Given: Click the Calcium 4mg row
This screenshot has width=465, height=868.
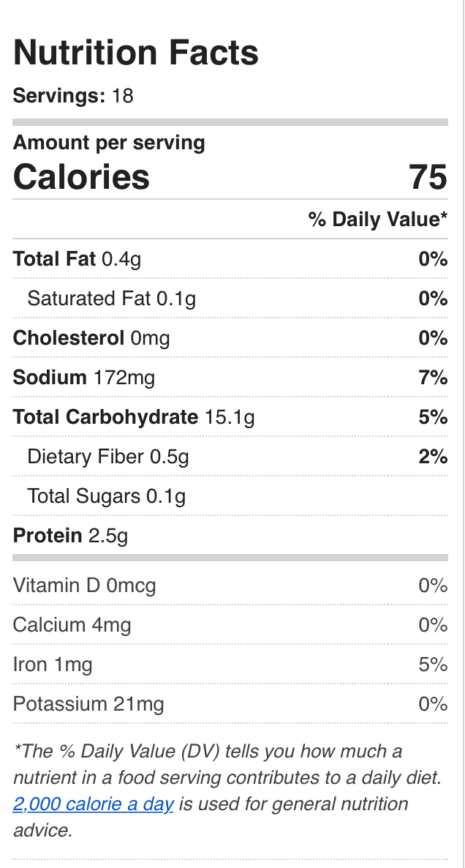Looking at the screenshot, I should [72, 625].
